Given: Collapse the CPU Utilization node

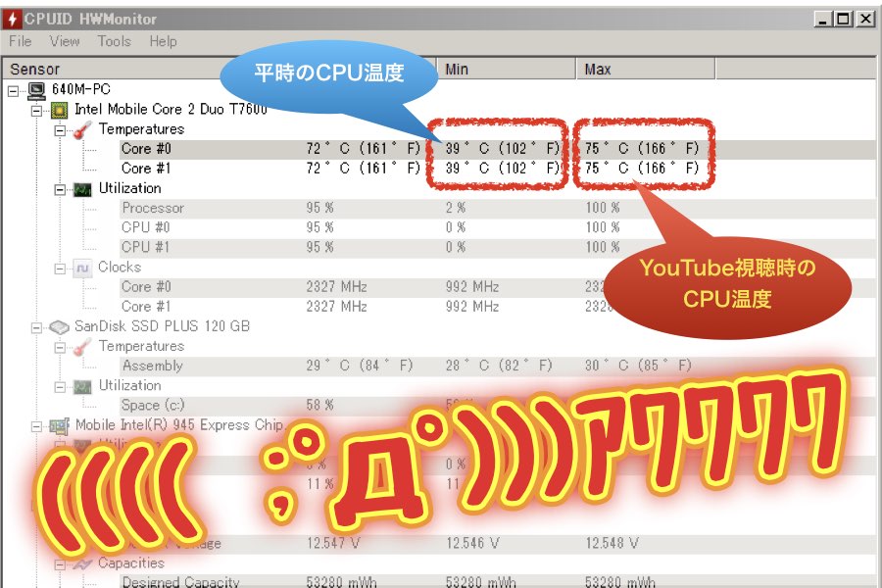Looking at the screenshot, I should pos(60,189).
